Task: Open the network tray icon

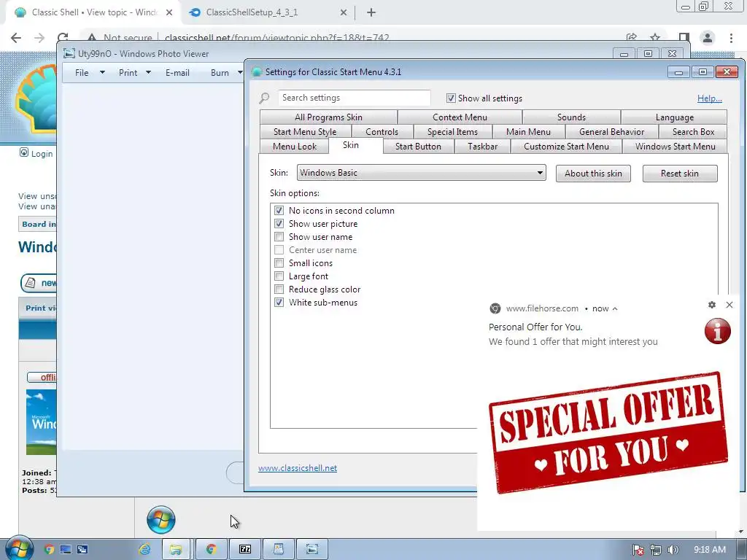Action: pos(656,550)
